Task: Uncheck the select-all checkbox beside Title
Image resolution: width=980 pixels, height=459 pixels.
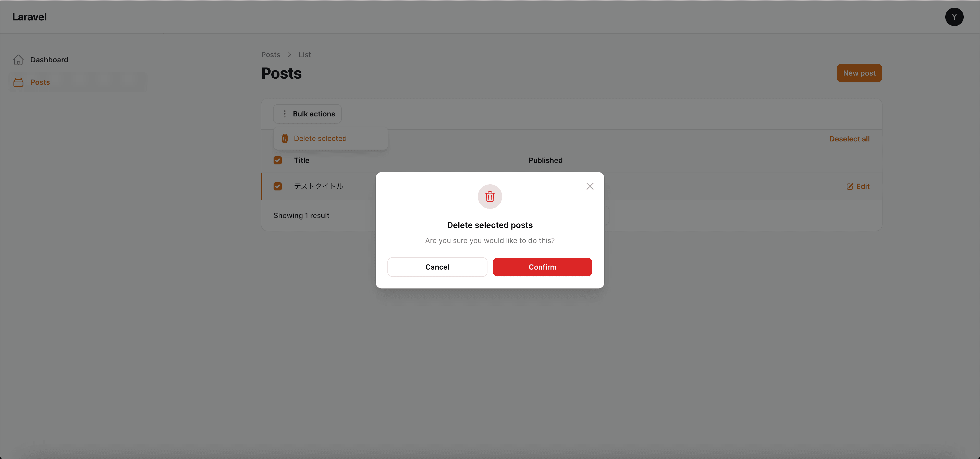Action: [x=278, y=160]
